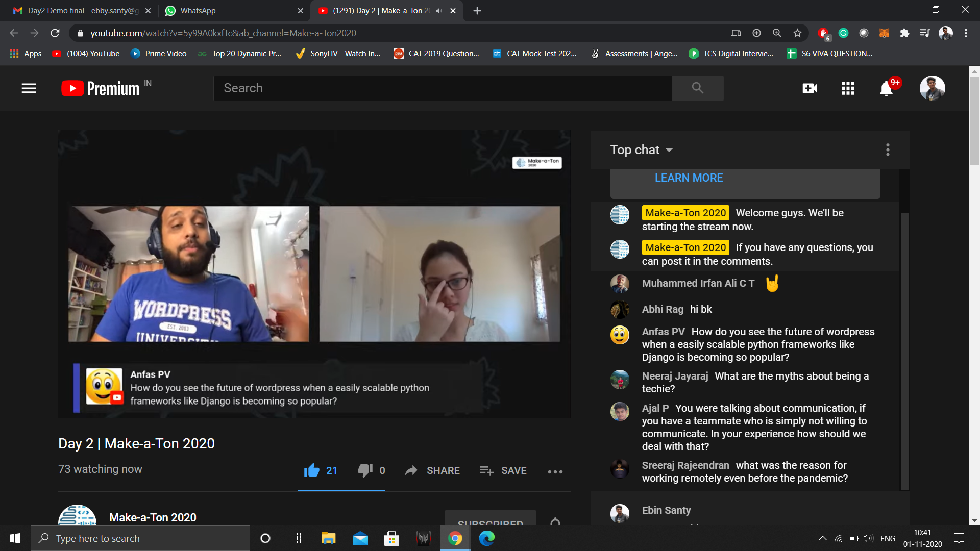Open the SonyLIV bookmark
The image size is (980, 551).
pyautogui.click(x=338, y=54)
